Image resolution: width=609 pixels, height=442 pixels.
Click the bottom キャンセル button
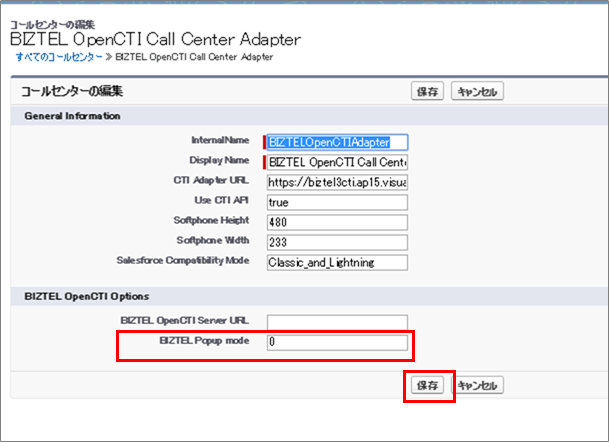(477, 385)
